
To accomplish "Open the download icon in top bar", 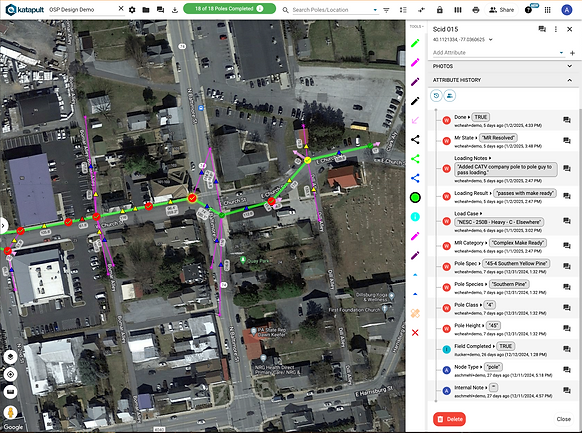I will tap(175, 10).
